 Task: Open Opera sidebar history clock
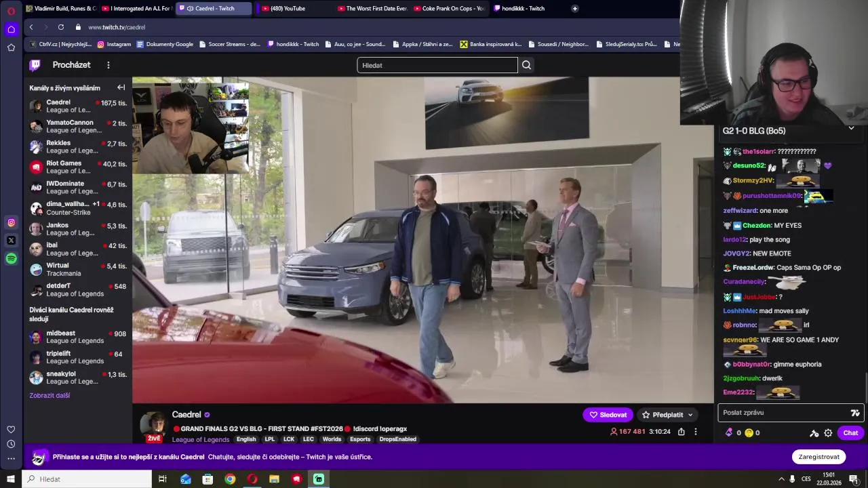[11, 444]
